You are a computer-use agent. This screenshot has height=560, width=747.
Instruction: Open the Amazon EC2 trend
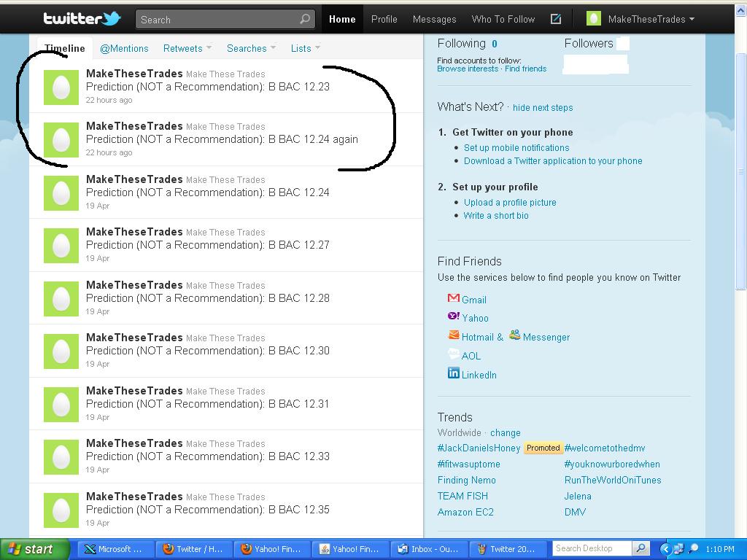pyautogui.click(x=465, y=513)
